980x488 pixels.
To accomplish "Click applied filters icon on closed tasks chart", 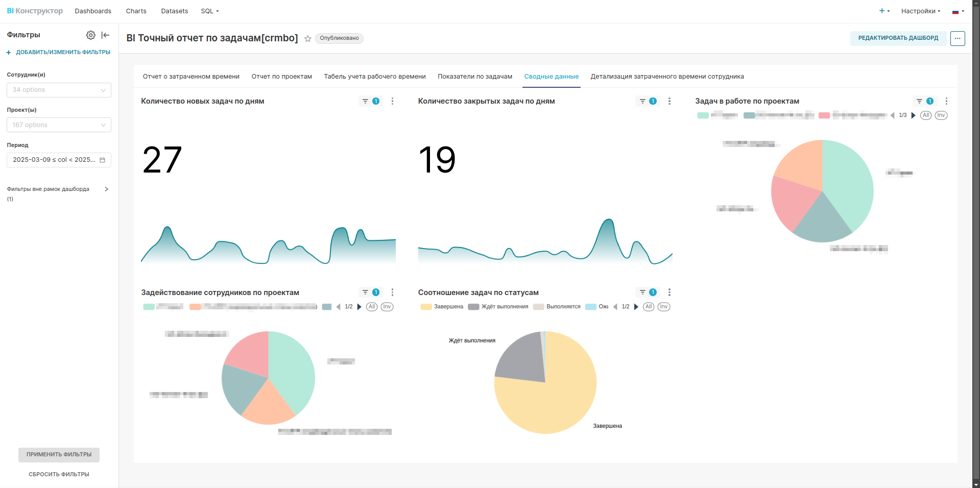I will tap(647, 101).
